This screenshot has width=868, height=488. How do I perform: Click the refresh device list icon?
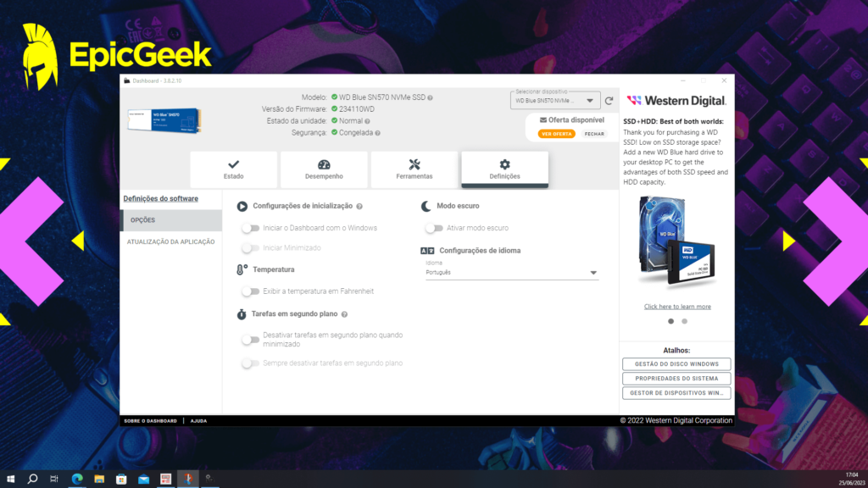[x=609, y=101]
